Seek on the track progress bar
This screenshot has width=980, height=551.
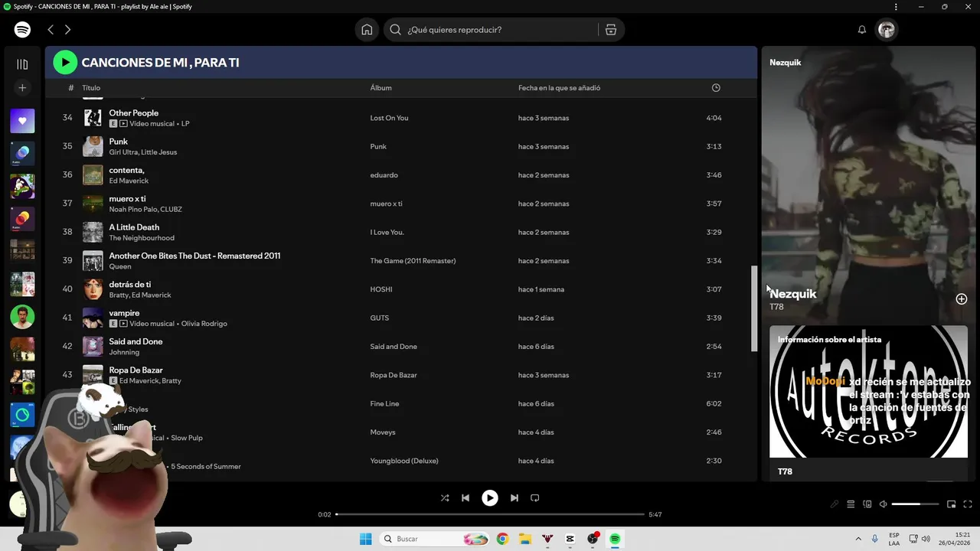(490, 514)
